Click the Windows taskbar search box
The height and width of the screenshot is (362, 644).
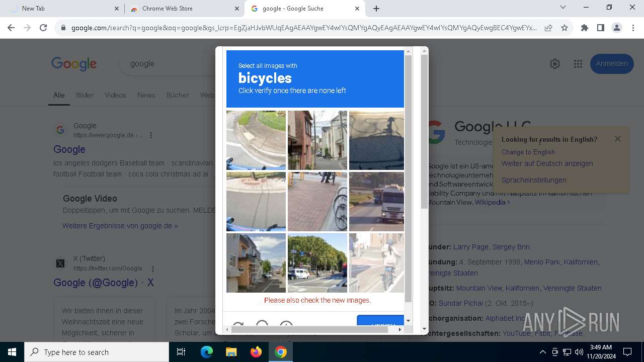pyautogui.click(x=97, y=352)
